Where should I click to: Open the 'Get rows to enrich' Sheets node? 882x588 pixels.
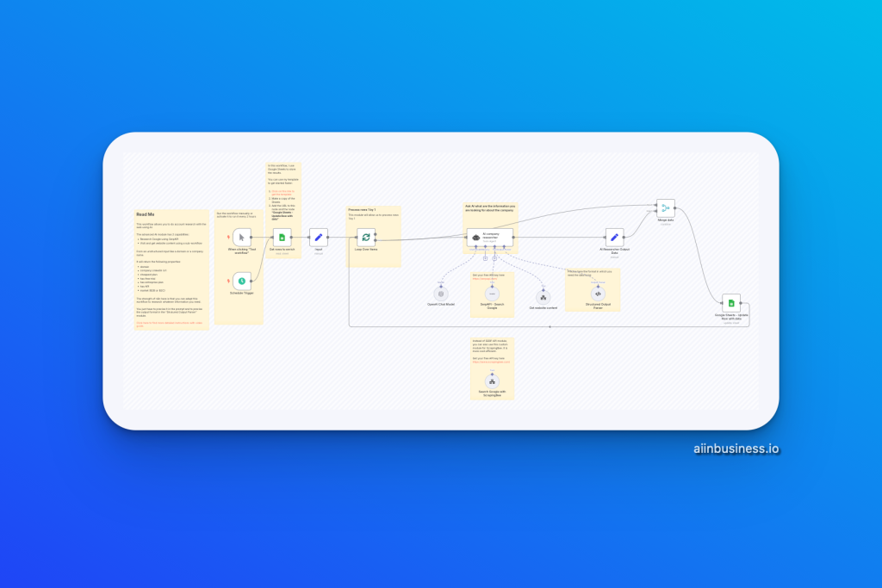[283, 237]
